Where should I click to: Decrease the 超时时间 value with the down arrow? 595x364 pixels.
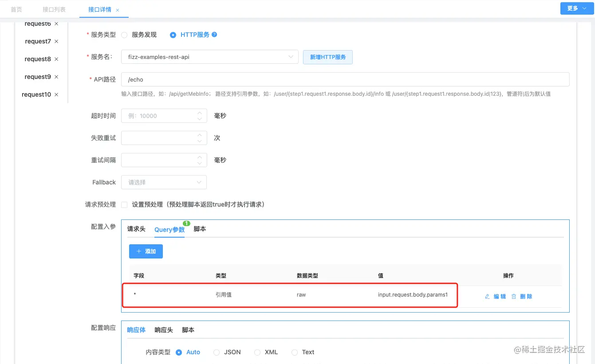click(x=200, y=119)
